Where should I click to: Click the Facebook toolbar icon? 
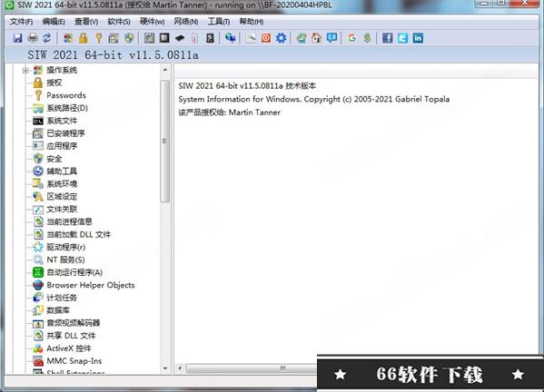coord(388,38)
